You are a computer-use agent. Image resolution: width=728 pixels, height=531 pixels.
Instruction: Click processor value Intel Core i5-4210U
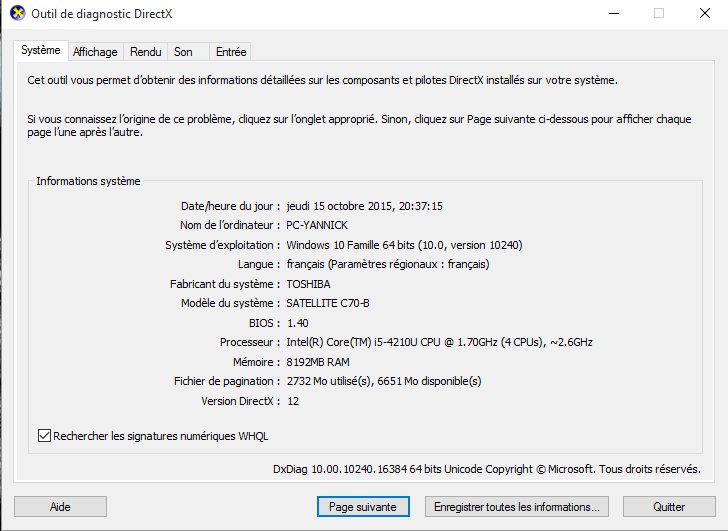point(439,342)
